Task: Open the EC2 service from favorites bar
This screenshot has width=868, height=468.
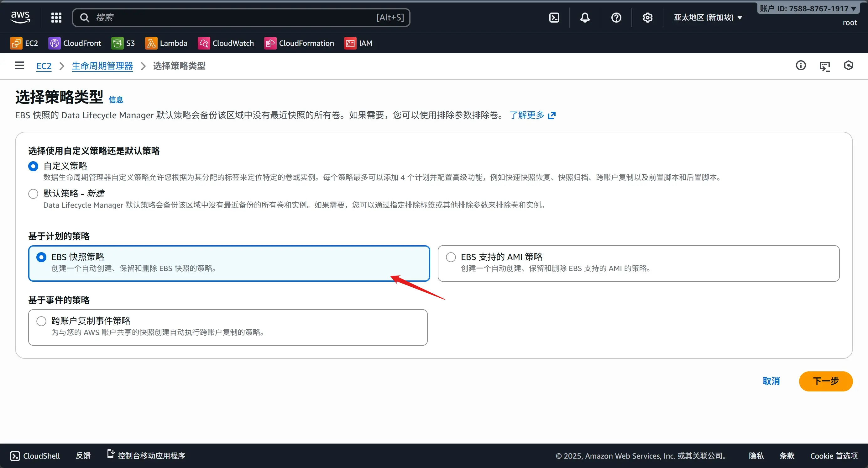Action: pos(24,43)
